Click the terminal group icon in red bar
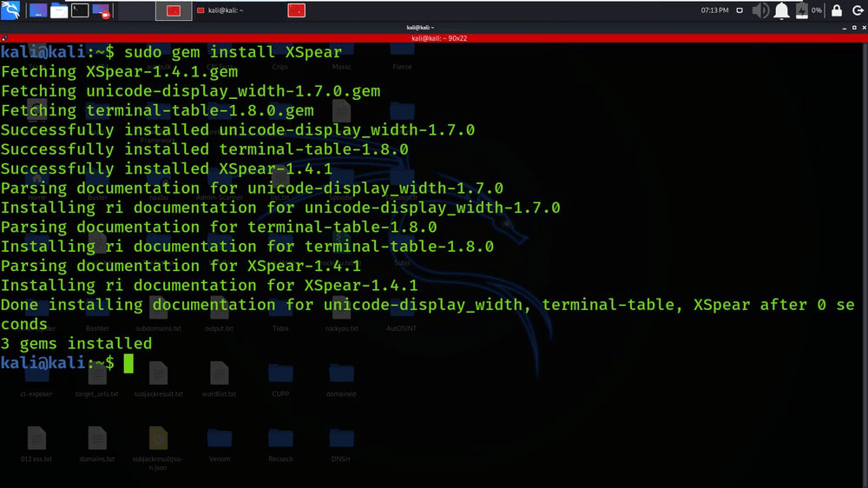Image resolution: width=868 pixels, height=488 pixels. point(4,38)
